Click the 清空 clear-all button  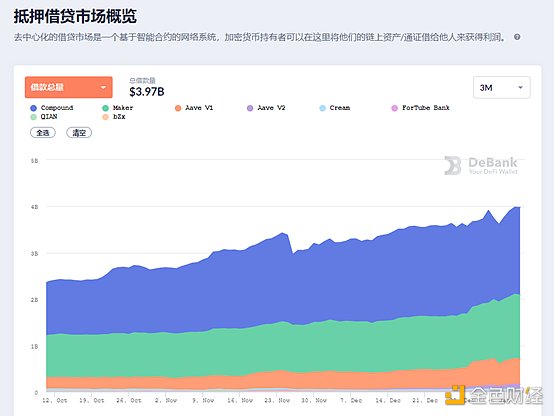tap(79, 133)
